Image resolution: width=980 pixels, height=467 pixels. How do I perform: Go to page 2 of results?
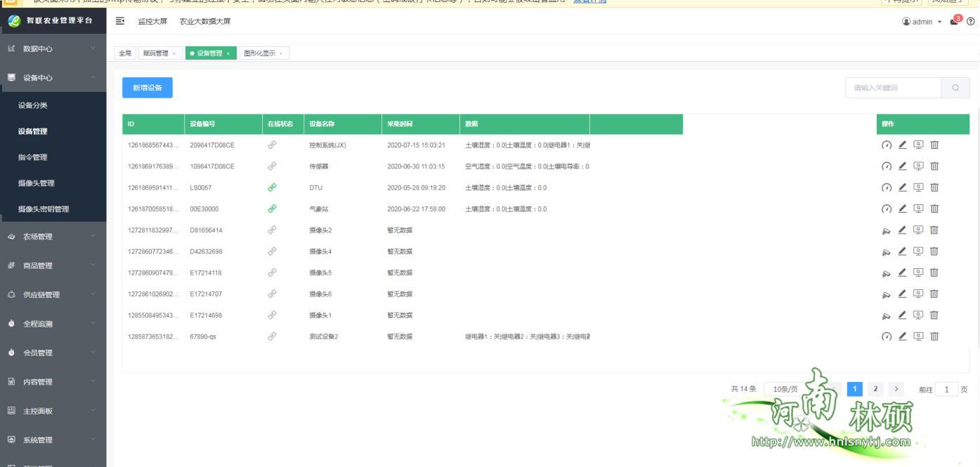875,389
